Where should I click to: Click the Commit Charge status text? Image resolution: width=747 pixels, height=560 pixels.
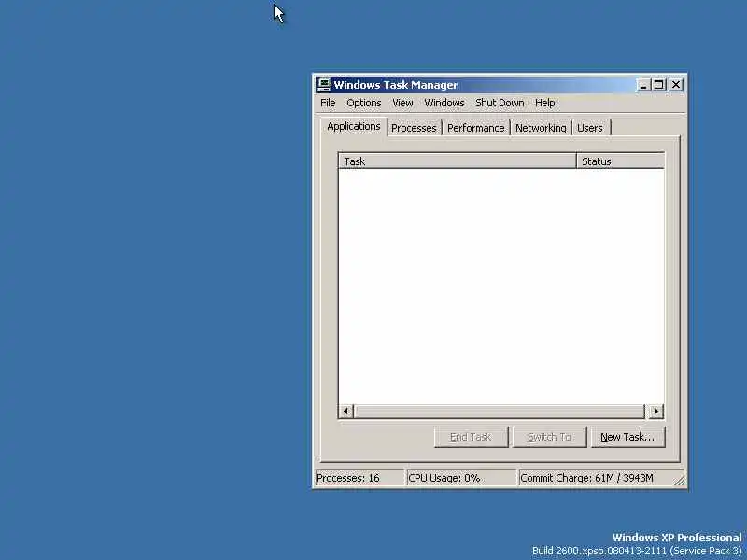586,478
